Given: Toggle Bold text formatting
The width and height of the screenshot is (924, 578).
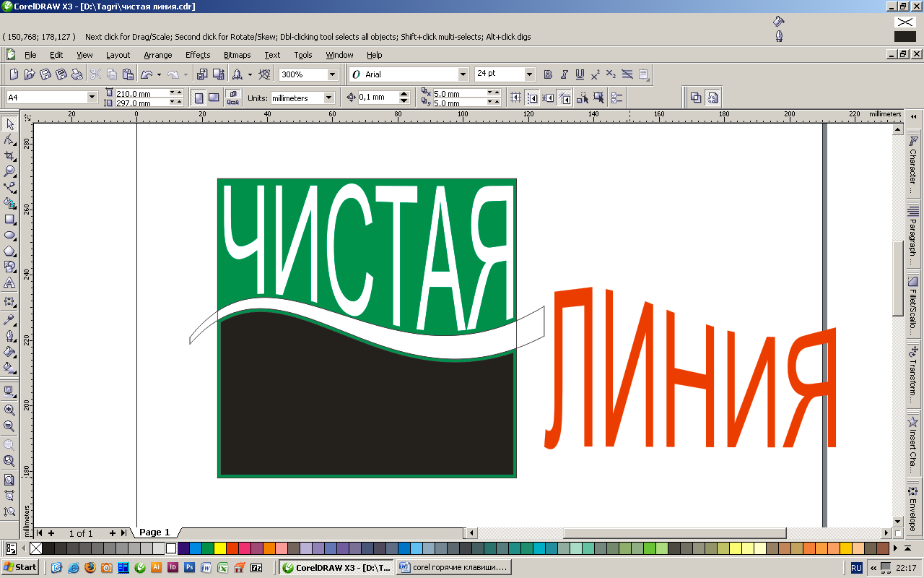Looking at the screenshot, I should pyautogui.click(x=548, y=74).
